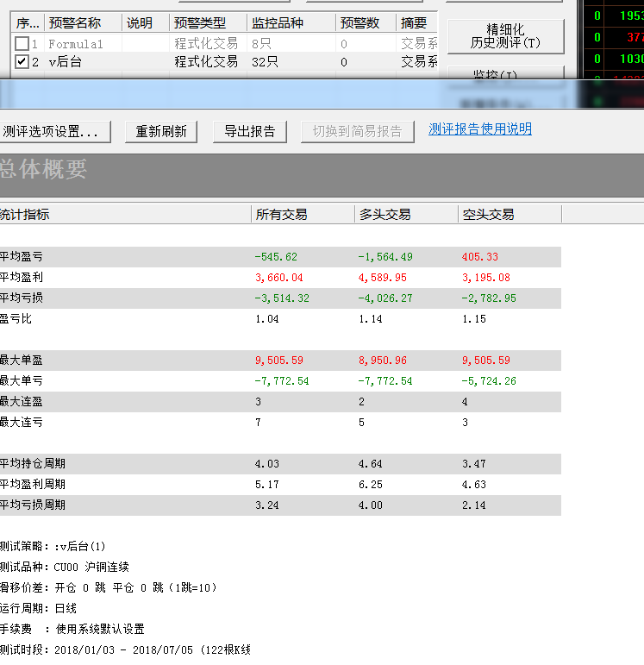Click the 预警类型 column header
644x665 pixels.
point(208,23)
